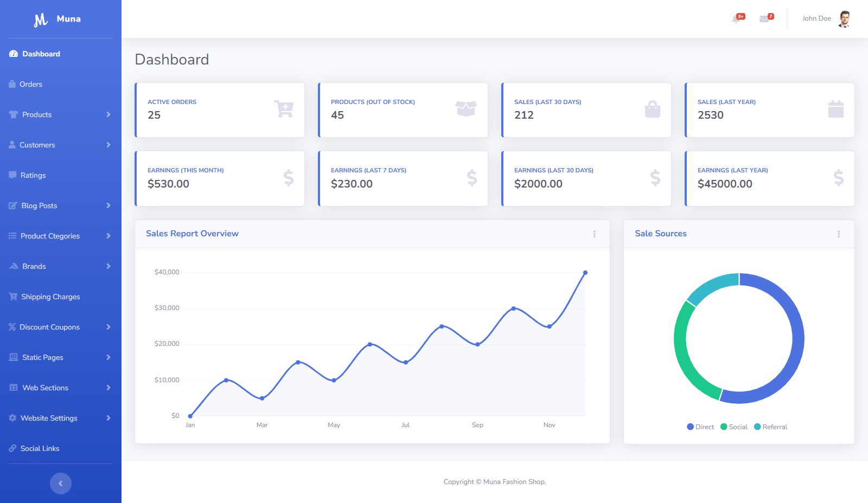Viewport: 868px width, 503px height.
Task: Click the Orders bag icon in sidebar
Action: pos(12,84)
